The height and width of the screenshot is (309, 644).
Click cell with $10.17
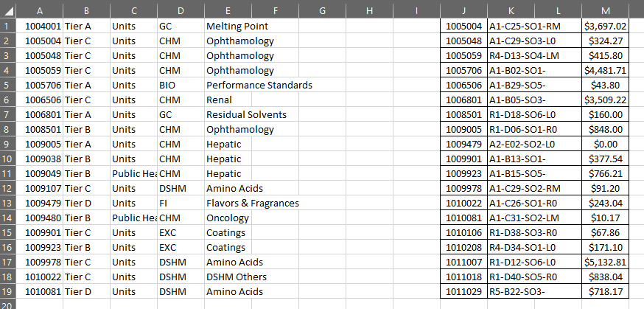pos(605,218)
